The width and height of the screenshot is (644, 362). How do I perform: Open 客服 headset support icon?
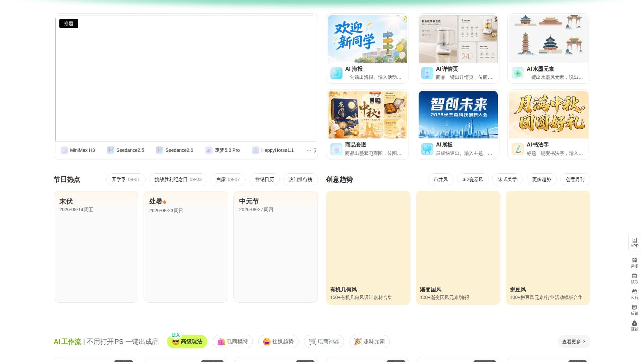tap(634, 292)
